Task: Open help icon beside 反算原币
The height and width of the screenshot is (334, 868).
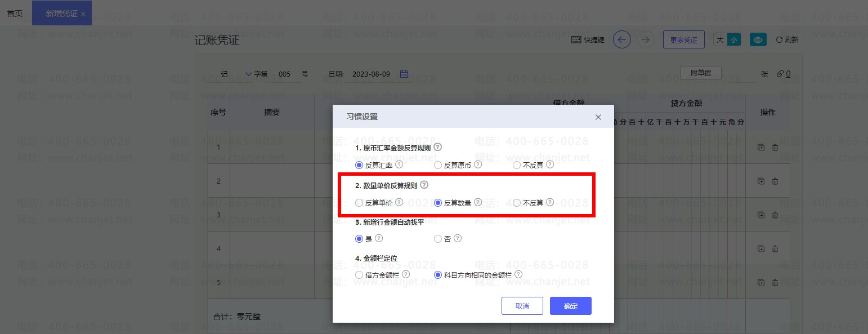Action: [478, 164]
